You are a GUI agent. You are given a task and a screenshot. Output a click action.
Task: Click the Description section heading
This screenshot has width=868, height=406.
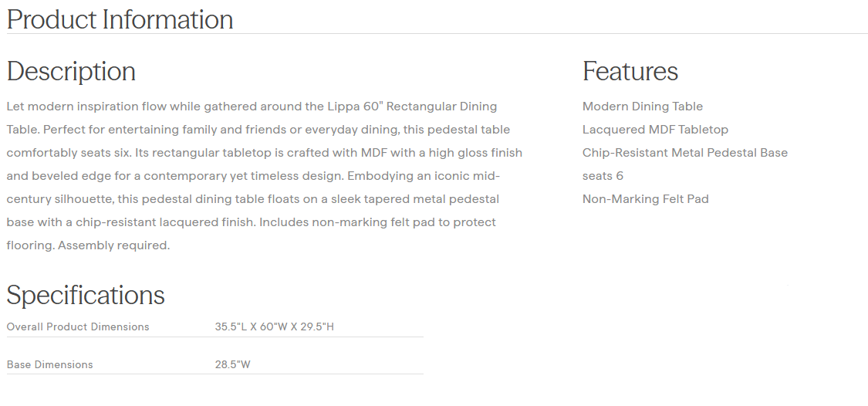tap(71, 71)
